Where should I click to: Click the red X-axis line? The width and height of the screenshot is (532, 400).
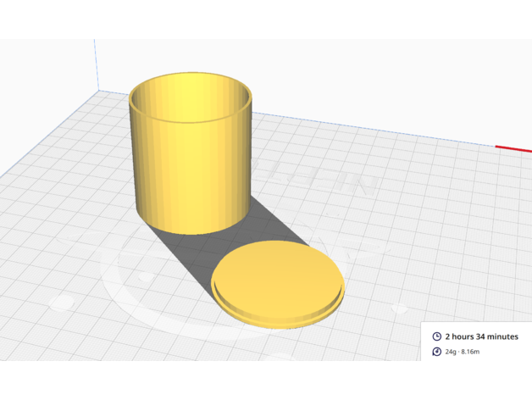(x=513, y=149)
